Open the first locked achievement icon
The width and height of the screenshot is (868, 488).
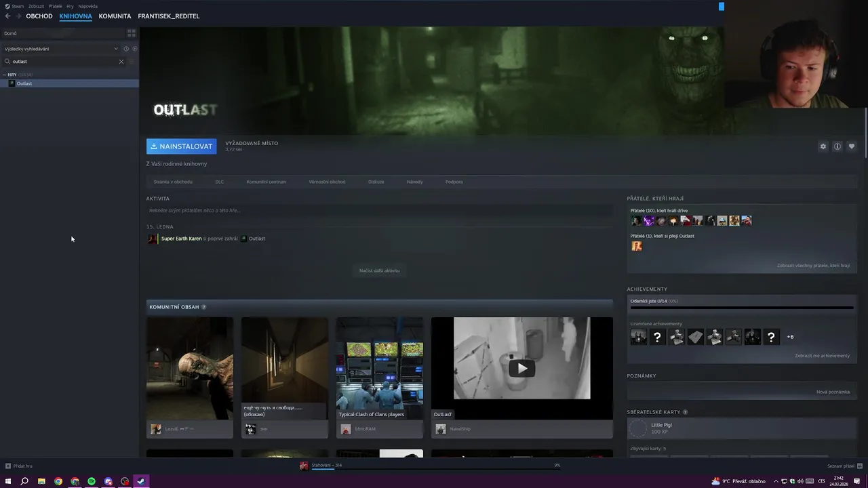[x=639, y=337]
